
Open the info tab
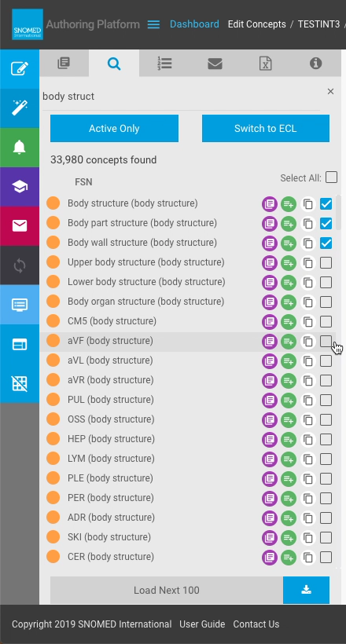click(x=315, y=64)
